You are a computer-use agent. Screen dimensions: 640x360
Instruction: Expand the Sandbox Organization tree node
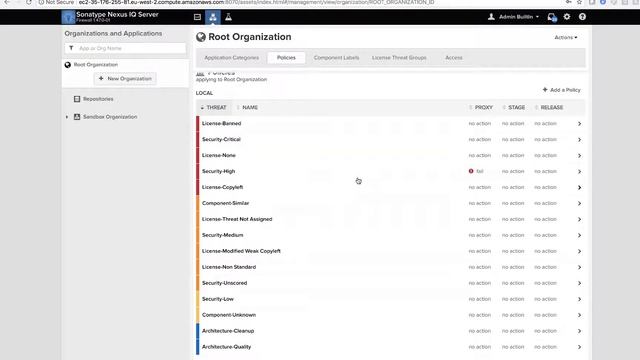67,117
